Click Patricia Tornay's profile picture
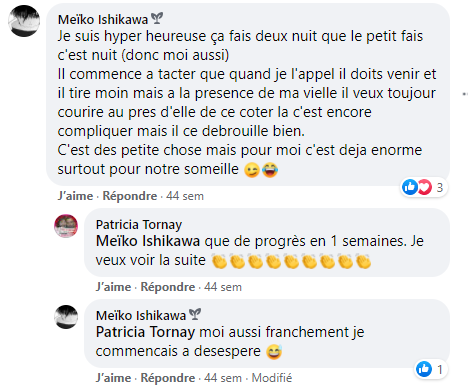The image size is (468, 389). [66, 226]
